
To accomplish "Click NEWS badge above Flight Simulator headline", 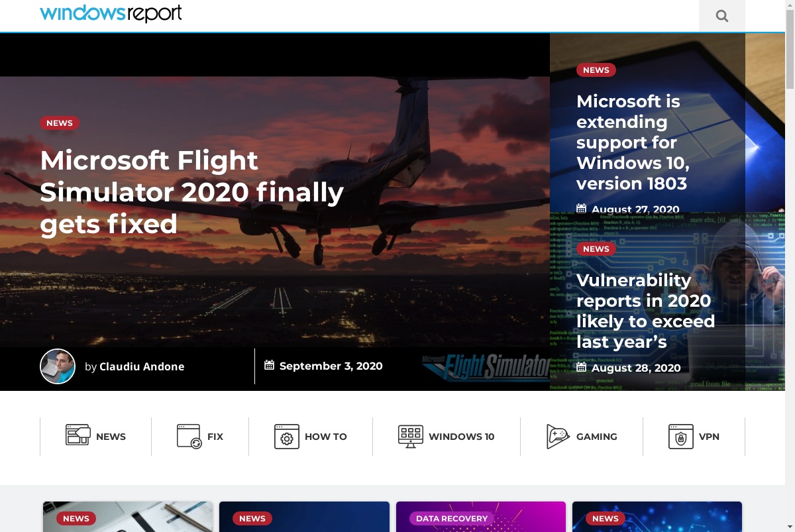I will (x=60, y=123).
